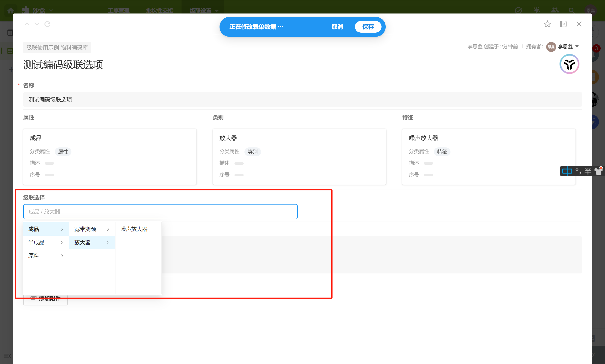The width and height of the screenshot is (605, 364).
Task: Click the search magnifier in top bar
Action: click(x=571, y=10)
